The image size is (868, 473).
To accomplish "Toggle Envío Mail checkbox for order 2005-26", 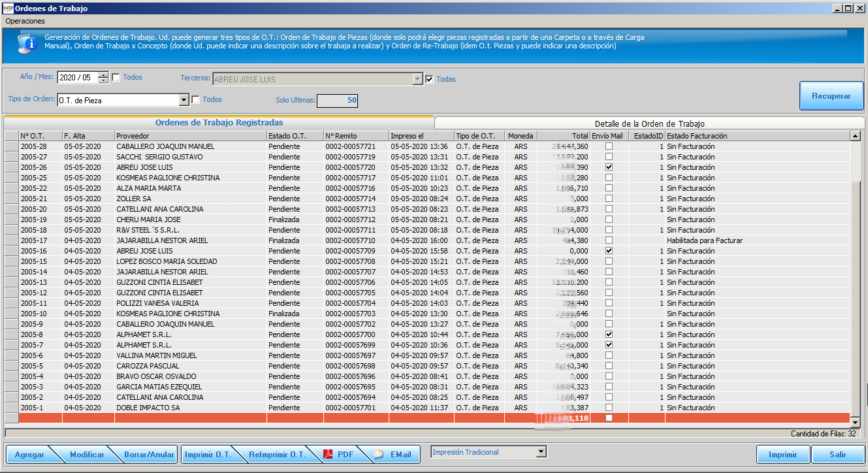I will pos(609,167).
